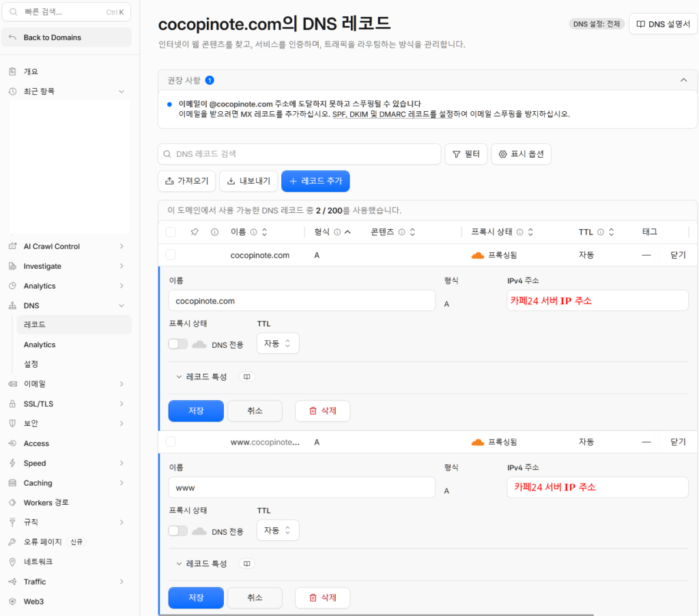Open the Investigate menu item
This screenshot has height=616, width=699.
(x=66, y=266)
